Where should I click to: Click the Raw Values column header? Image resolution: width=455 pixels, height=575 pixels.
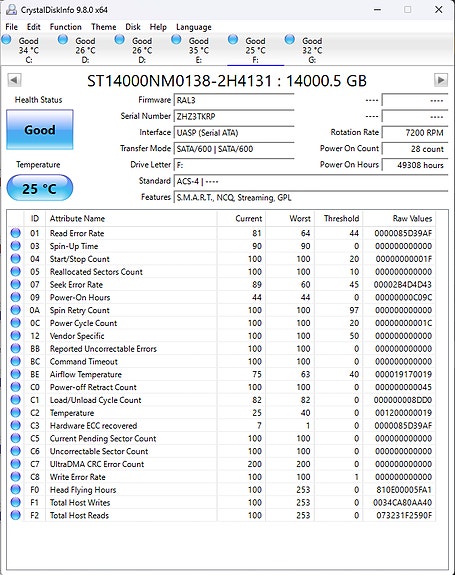412,219
